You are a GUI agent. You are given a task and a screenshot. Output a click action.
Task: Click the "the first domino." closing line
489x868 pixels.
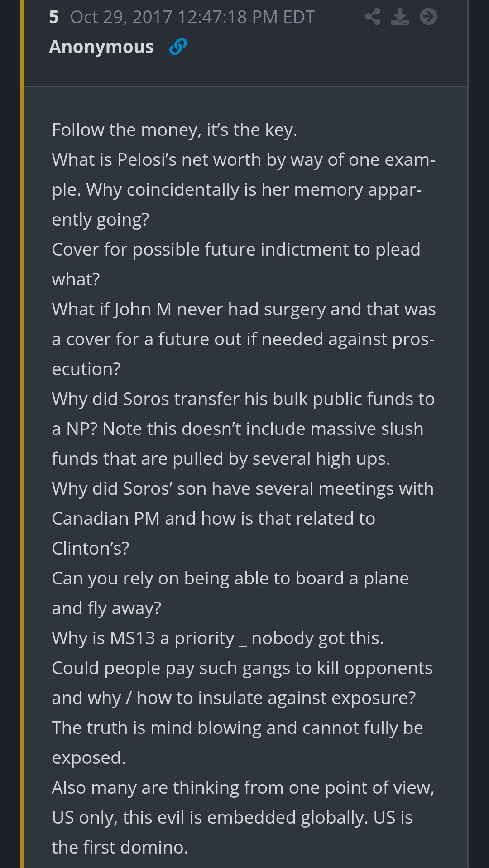pyautogui.click(x=120, y=848)
